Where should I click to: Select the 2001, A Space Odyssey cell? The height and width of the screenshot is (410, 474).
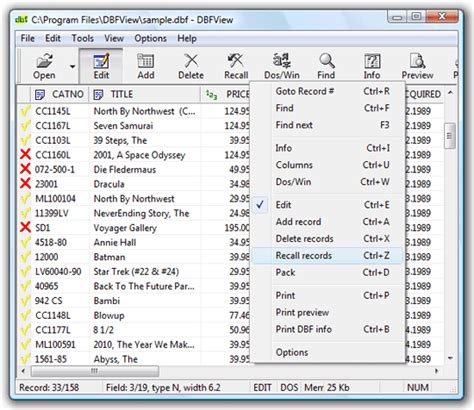tap(145, 155)
